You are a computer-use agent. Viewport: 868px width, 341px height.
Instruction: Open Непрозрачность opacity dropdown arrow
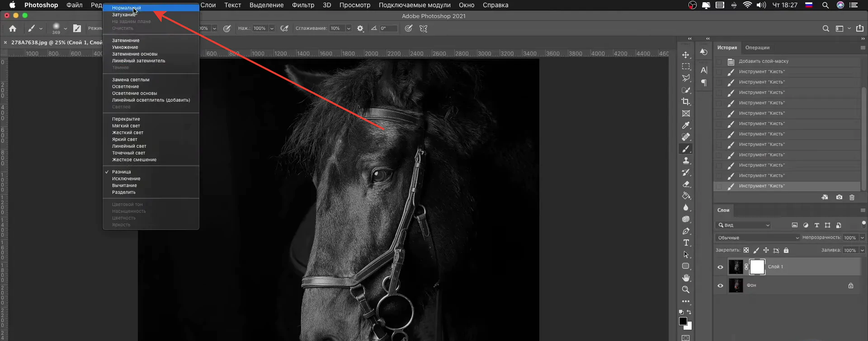pyautogui.click(x=862, y=238)
